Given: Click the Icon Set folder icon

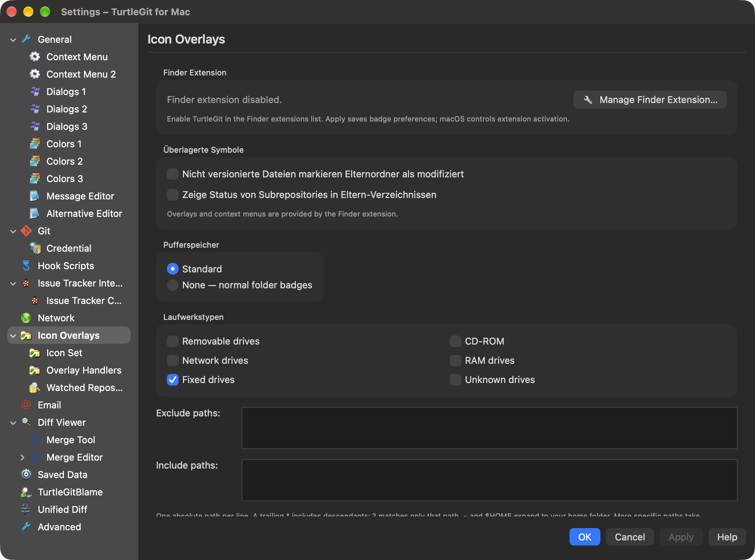Looking at the screenshot, I should (35, 353).
